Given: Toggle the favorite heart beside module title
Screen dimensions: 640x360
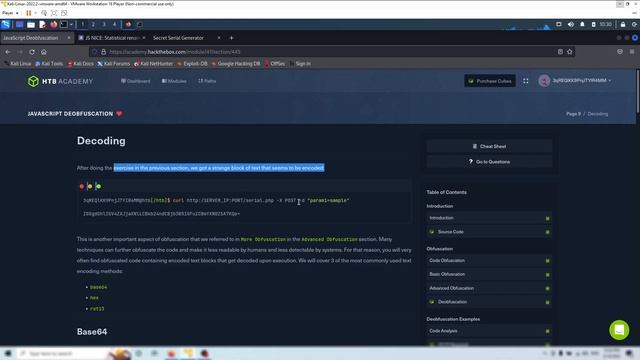Looking at the screenshot, I should point(119,113).
